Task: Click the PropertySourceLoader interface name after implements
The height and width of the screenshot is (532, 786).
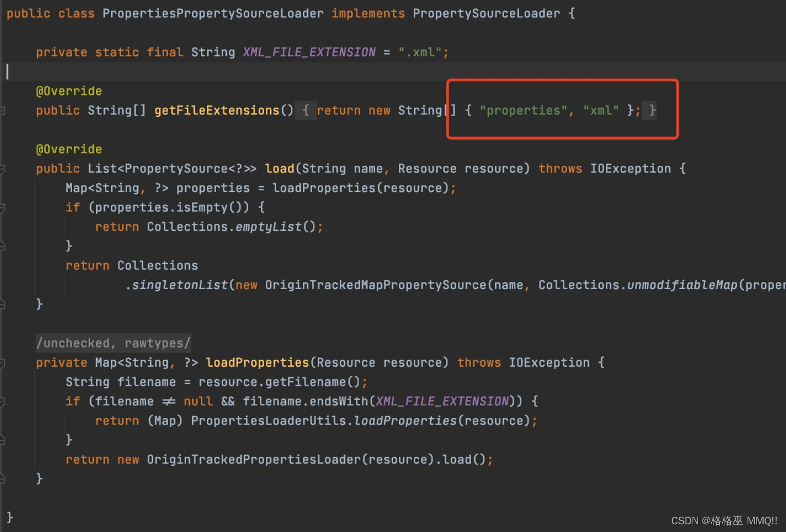Action: click(x=486, y=14)
